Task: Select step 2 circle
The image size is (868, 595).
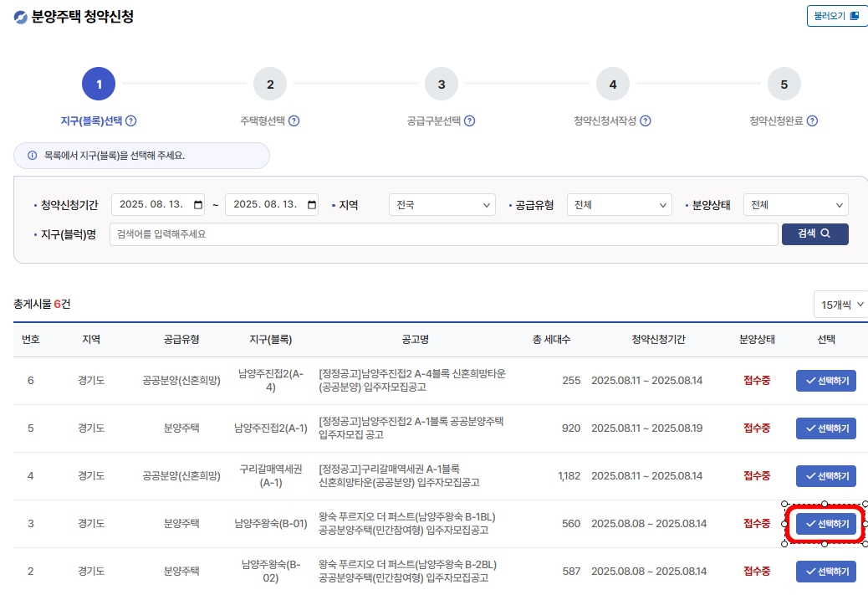Action: [x=269, y=84]
